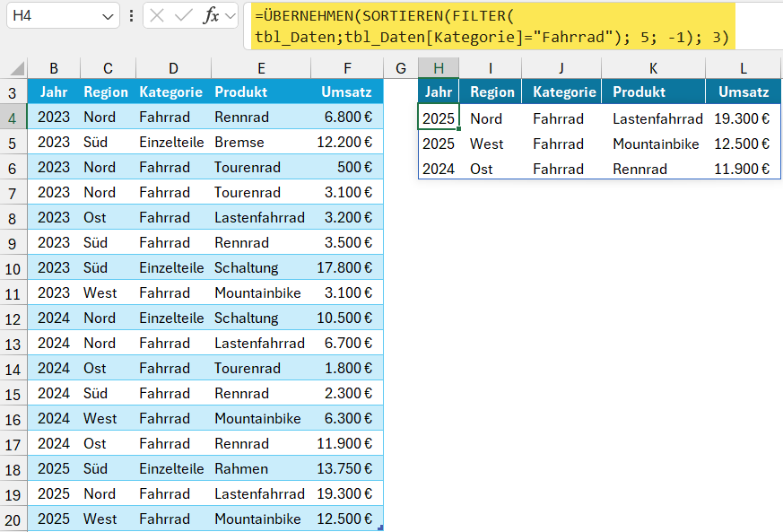Select column E header
783x532 pixels.
tap(261, 68)
